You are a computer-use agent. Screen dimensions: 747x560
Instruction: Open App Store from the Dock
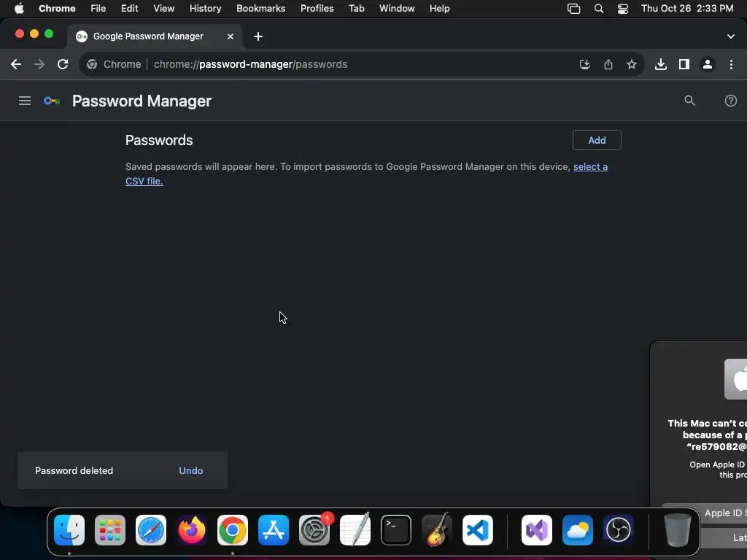click(x=274, y=529)
